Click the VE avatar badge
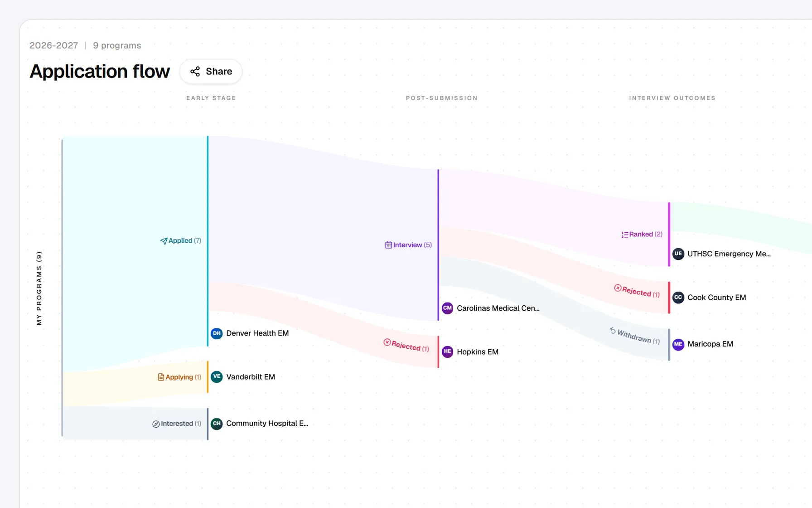The height and width of the screenshot is (508, 812). click(217, 377)
